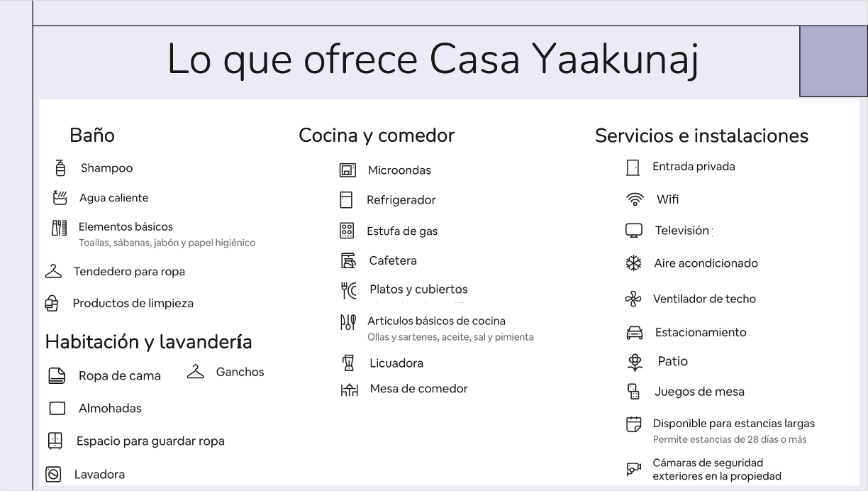The width and height of the screenshot is (868, 491).
Task: Click the hot water icon
Action: coord(60,198)
